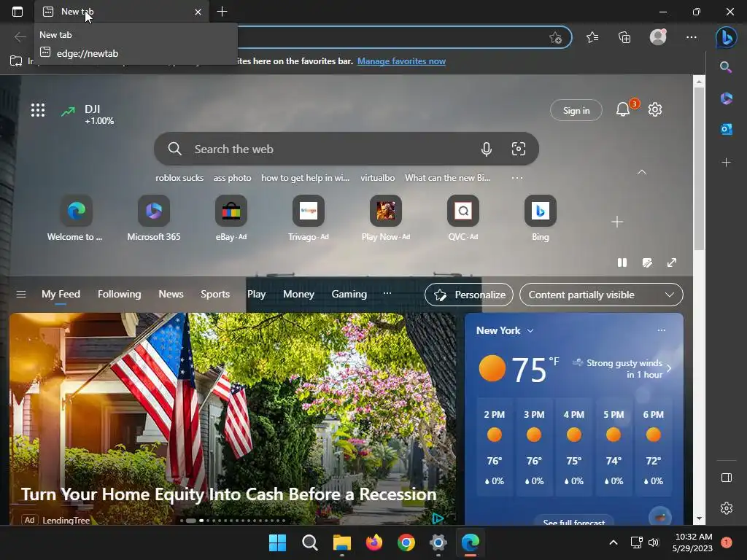Select the 'virtualbo' recent search

coord(377,178)
